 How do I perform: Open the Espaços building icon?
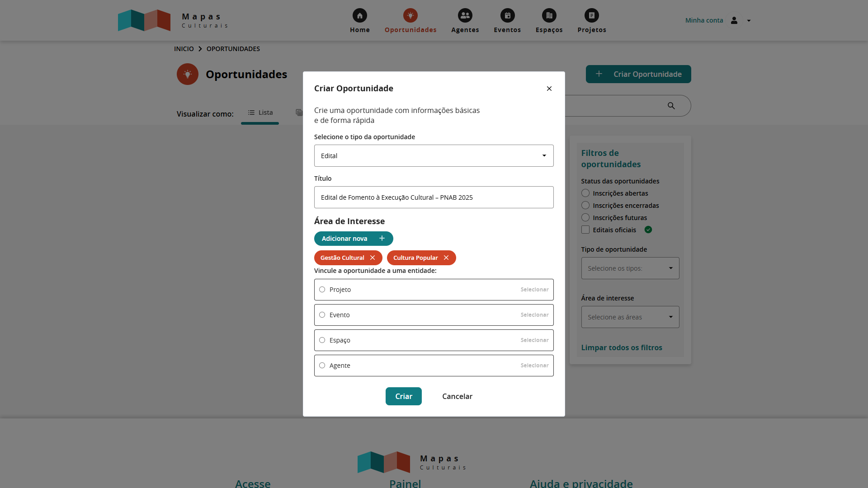(549, 15)
